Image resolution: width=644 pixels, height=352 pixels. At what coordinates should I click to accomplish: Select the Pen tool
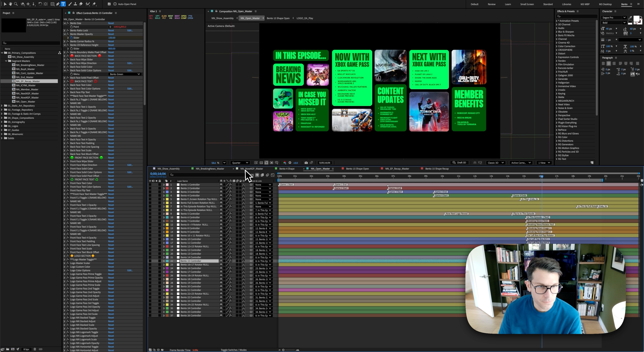click(x=58, y=4)
